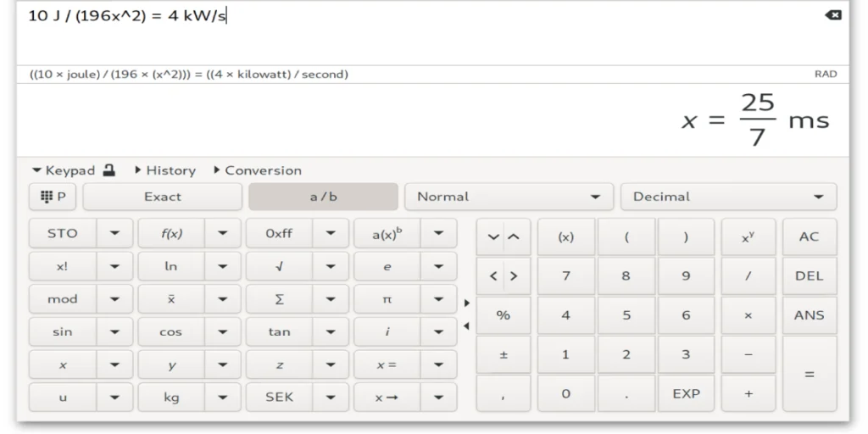The height and width of the screenshot is (434, 868).
Task: Click the RAD angle unit indicator
Action: (826, 75)
